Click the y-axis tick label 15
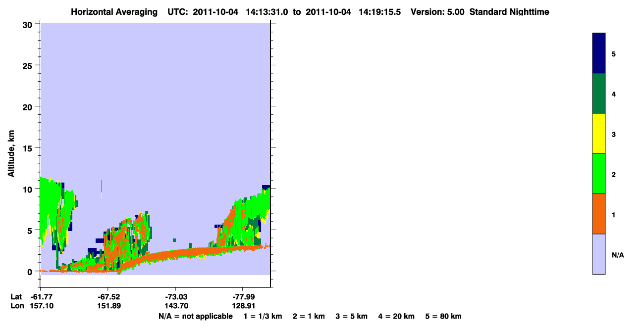The height and width of the screenshot is (330, 644). pyautogui.click(x=28, y=148)
